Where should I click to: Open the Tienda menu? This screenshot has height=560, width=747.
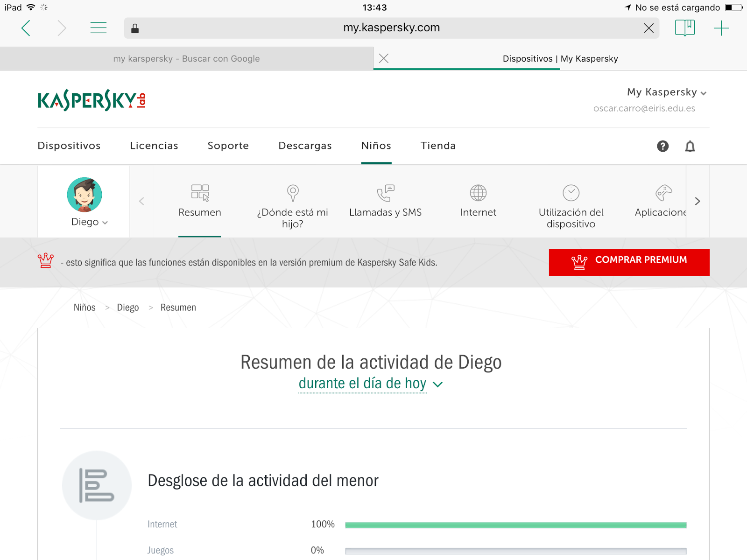438,146
